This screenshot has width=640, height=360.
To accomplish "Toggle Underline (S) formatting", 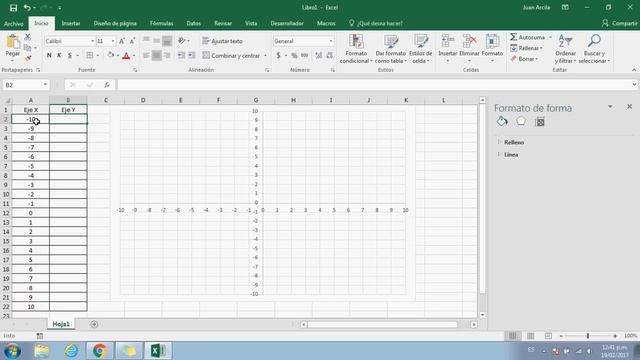I will click(x=70, y=55).
